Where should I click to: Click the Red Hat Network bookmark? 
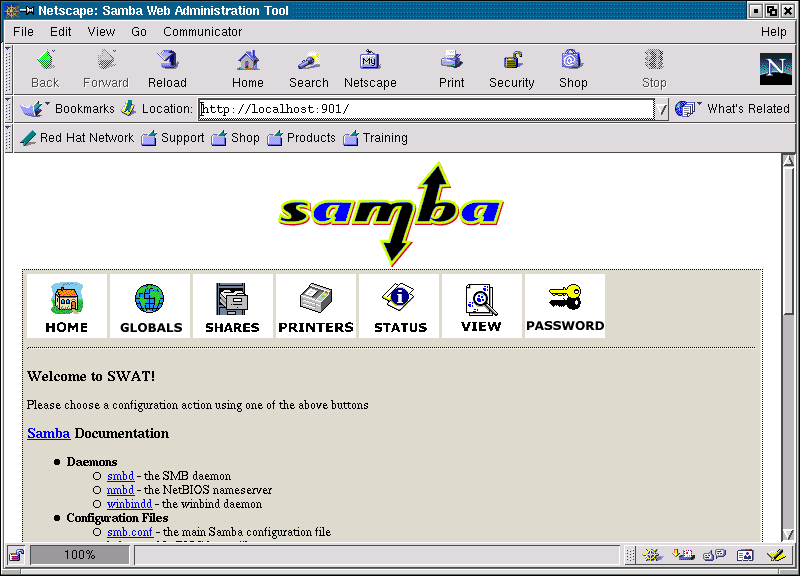78,138
